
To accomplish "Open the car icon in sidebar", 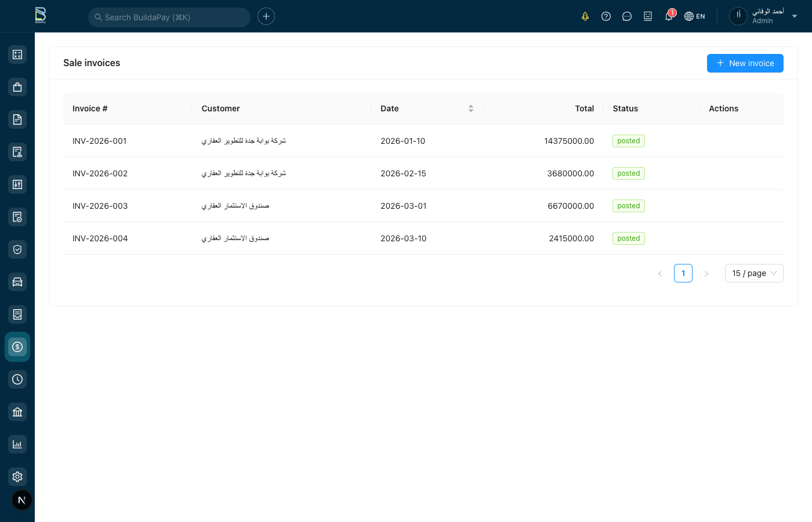I will pyautogui.click(x=17, y=282).
